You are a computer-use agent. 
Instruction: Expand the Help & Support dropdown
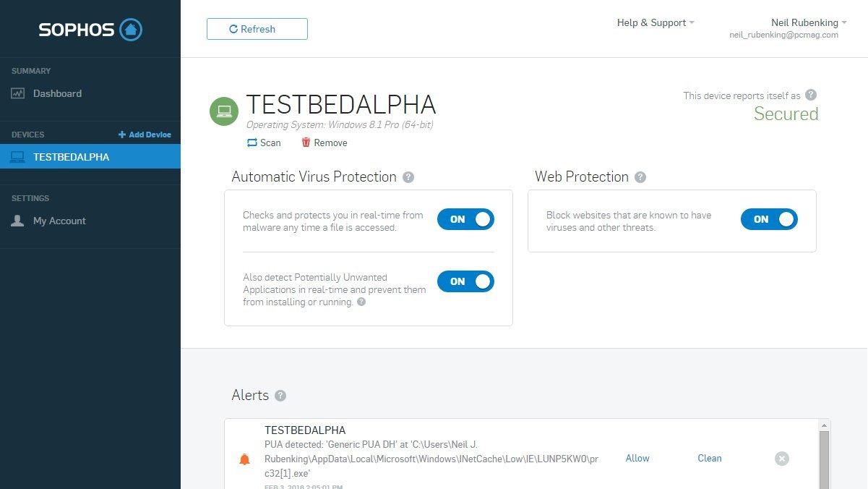(656, 22)
